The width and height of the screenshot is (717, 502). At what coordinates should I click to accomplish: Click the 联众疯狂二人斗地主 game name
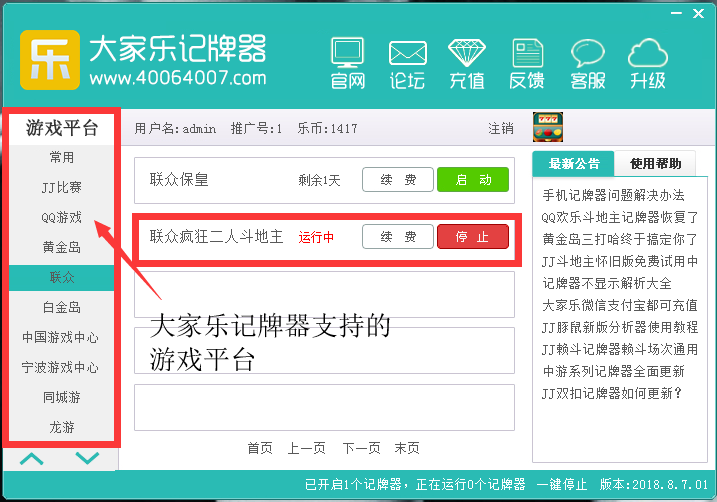pyautogui.click(x=216, y=237)
